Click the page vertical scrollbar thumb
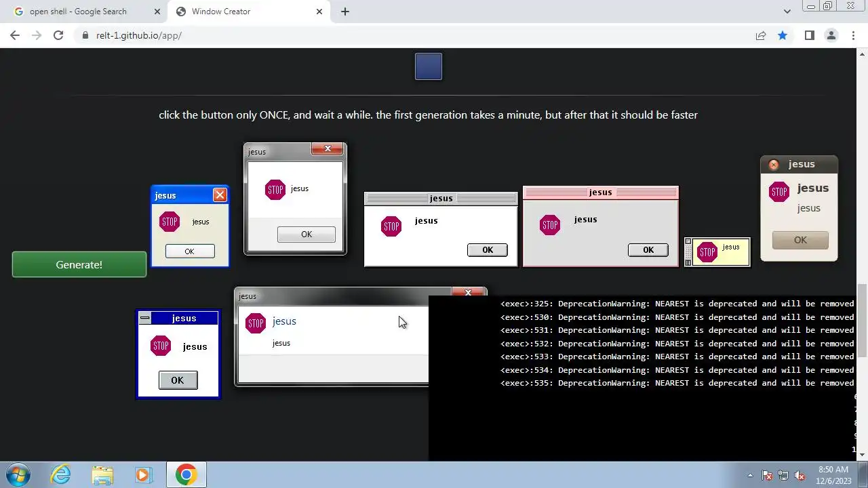The height and width of the screenshot is (488, 868). (x=863, y=320)
